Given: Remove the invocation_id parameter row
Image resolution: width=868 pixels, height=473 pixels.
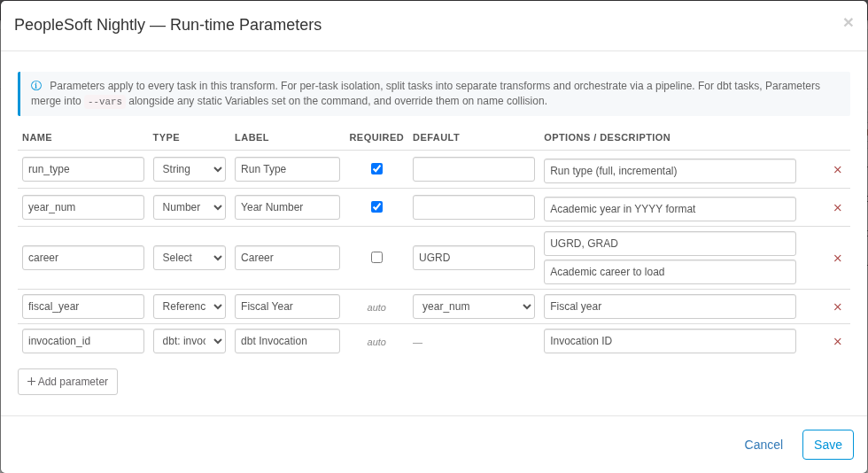Looking at the screenshot, I should (x=838, y=342).
